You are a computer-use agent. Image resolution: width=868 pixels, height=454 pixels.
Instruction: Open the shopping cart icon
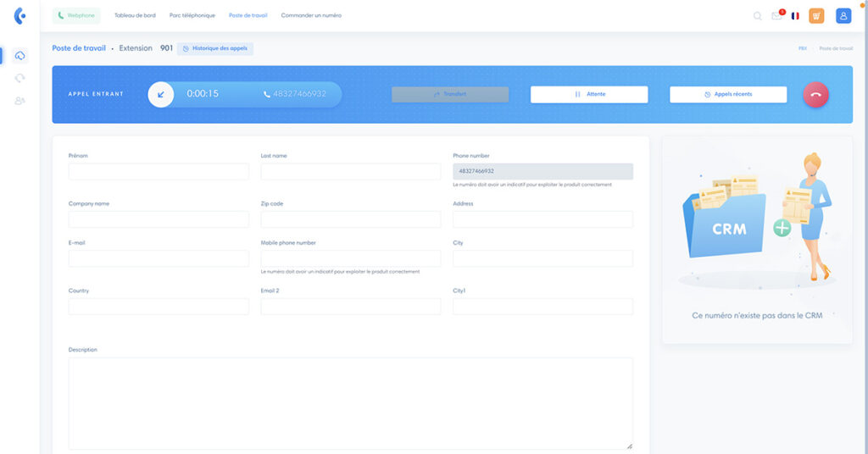816,15
